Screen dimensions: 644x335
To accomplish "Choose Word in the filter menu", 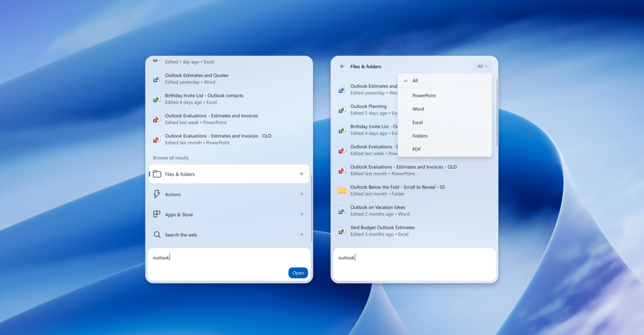I will pos(445,109).
